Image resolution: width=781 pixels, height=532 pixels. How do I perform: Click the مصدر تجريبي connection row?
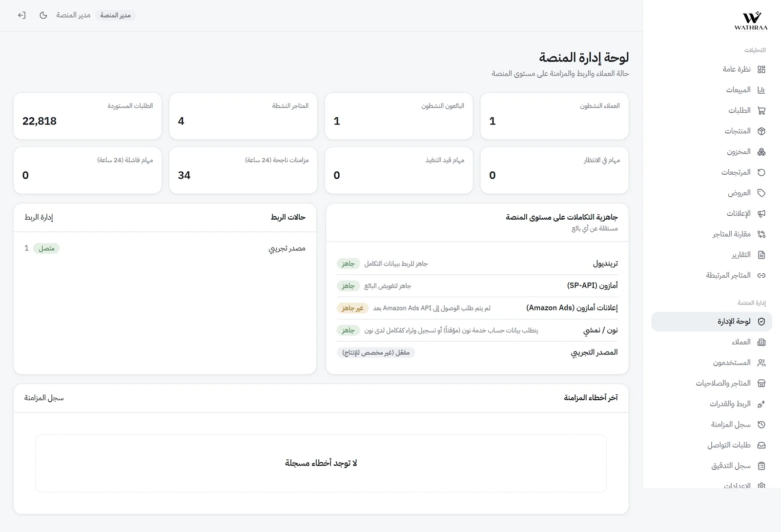pyautogui.click(x=165, y=248)
